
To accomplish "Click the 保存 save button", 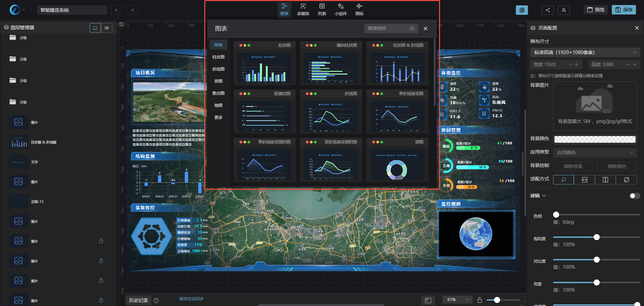I will [624, 10].
